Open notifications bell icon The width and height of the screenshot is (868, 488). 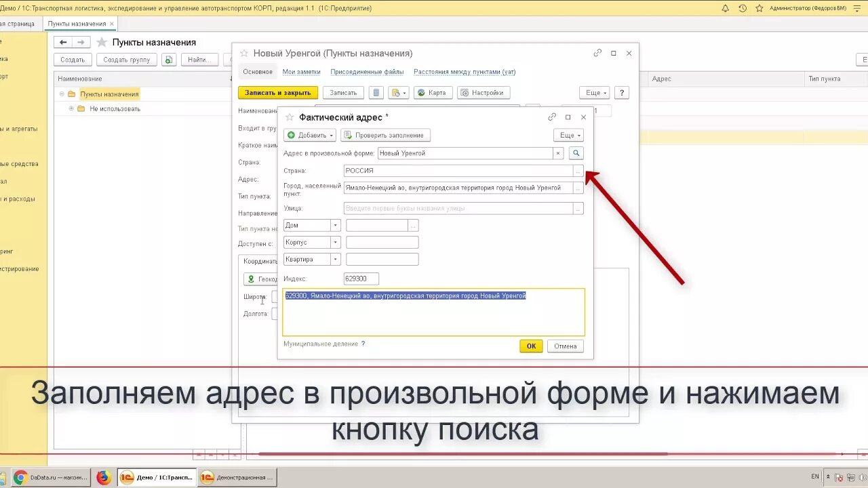(725, 8)
